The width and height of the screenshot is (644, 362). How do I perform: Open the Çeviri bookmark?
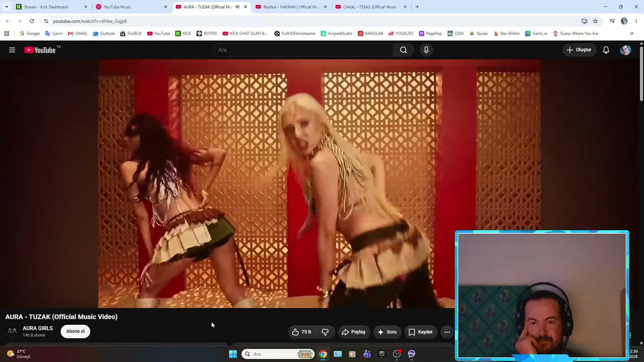pos(54,34)
